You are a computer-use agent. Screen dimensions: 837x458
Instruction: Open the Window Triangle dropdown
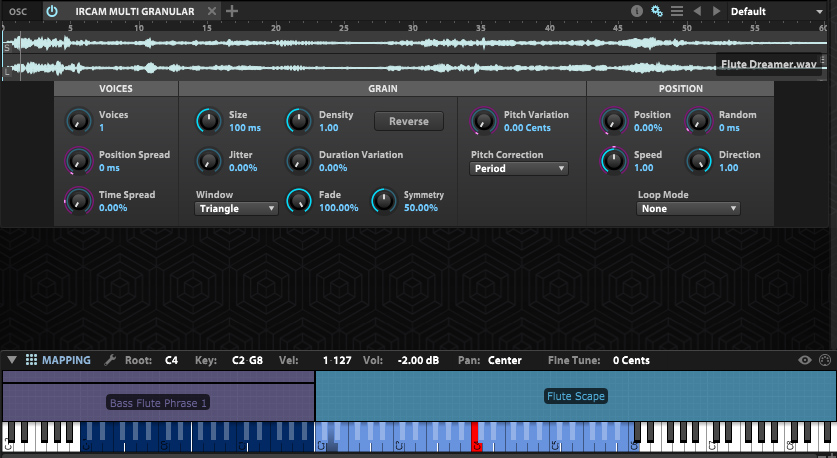point(236,209)
